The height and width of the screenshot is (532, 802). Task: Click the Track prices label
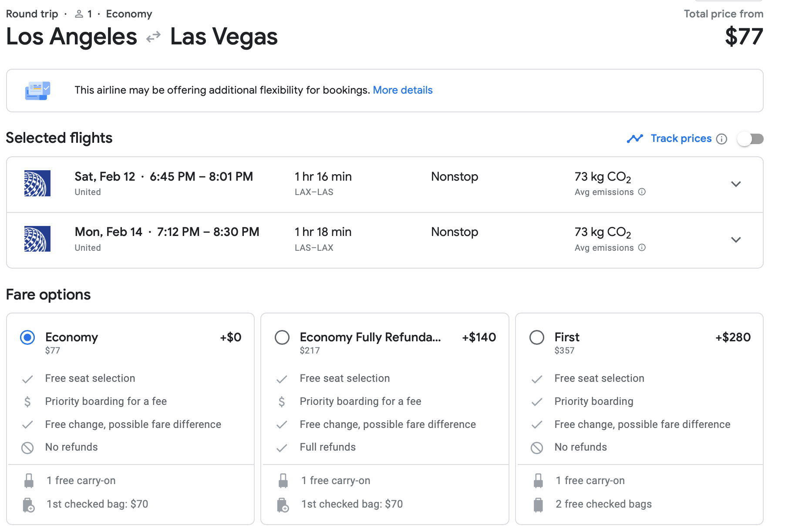[x=681, y=138]
